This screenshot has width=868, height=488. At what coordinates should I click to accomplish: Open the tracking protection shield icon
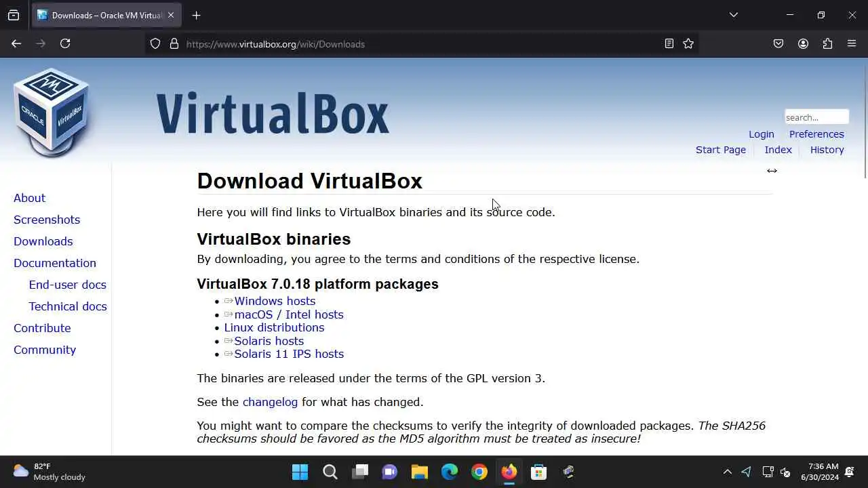[x=155, y=43]
